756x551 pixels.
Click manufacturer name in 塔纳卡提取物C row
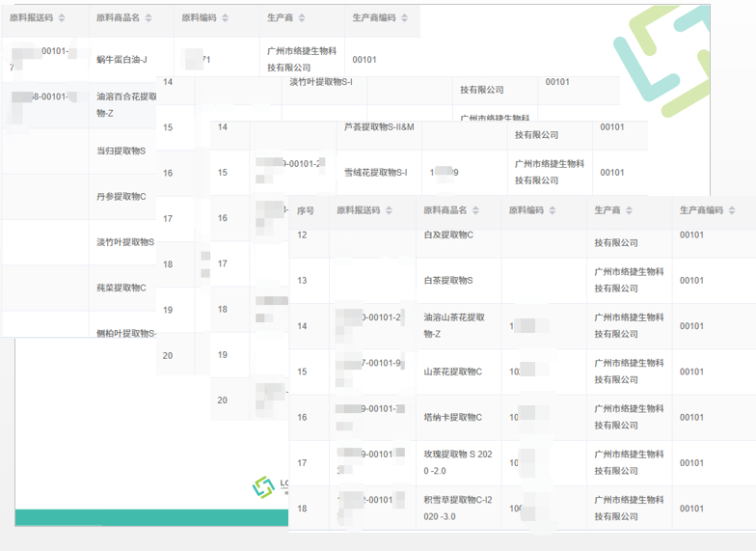[629, 417]
